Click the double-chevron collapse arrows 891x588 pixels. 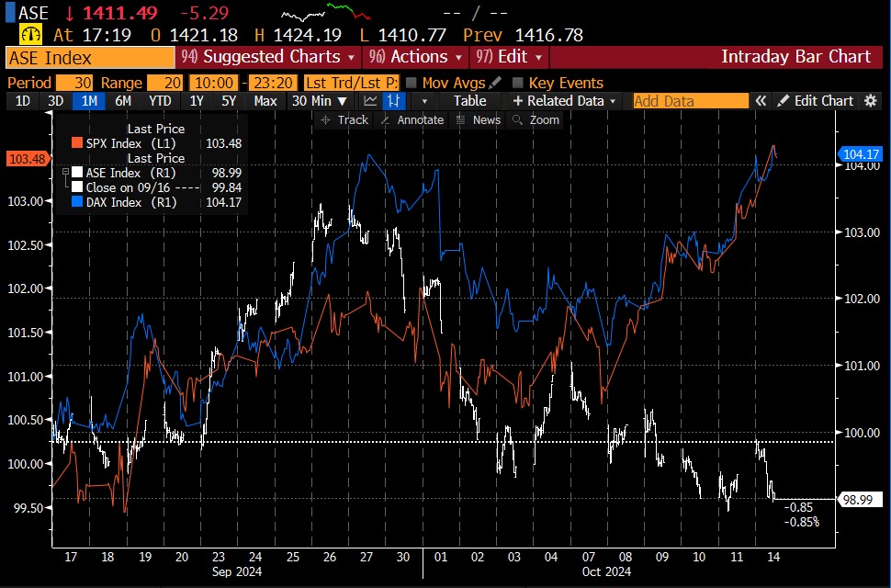point(761,101)
